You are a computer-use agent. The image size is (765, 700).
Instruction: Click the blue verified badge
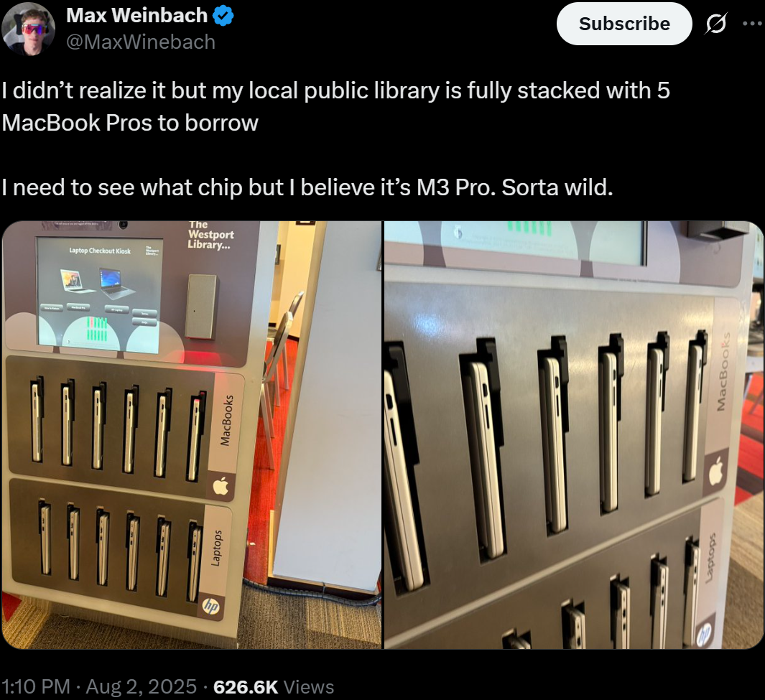click(x=223, y=16)
